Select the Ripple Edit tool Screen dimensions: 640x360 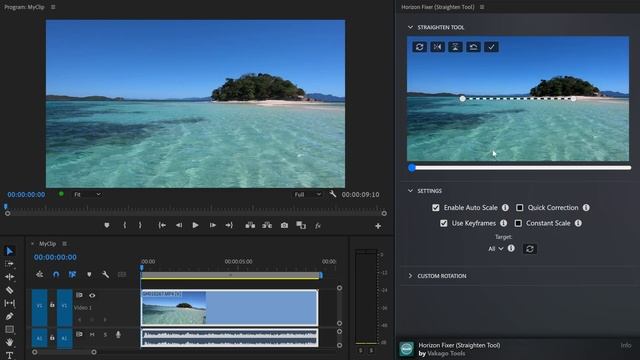(x=9, y=277)
